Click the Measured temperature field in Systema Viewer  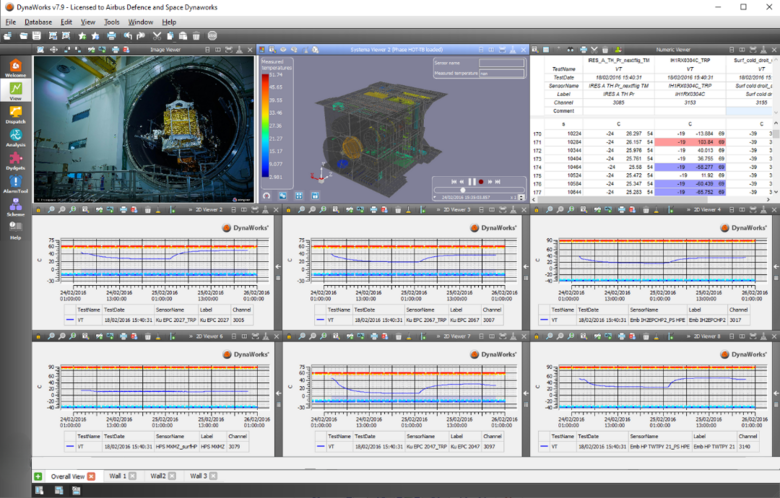point(501,73)
